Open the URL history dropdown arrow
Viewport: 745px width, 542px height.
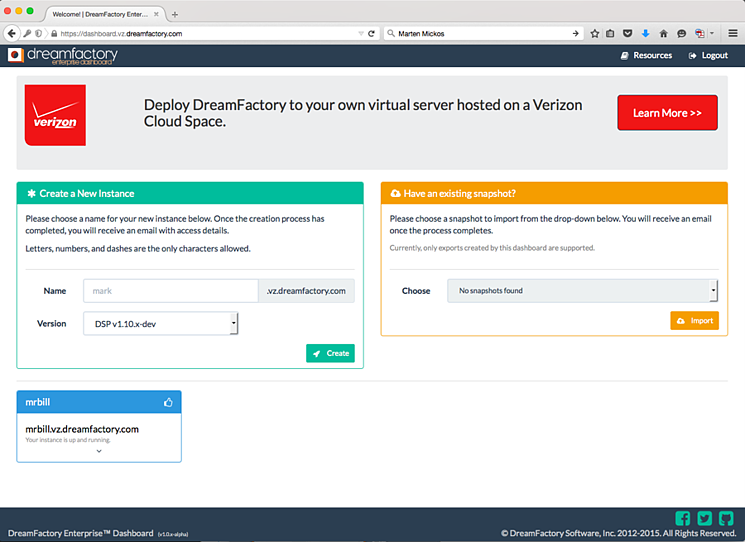pyautogui.click(x=361, y=33)
